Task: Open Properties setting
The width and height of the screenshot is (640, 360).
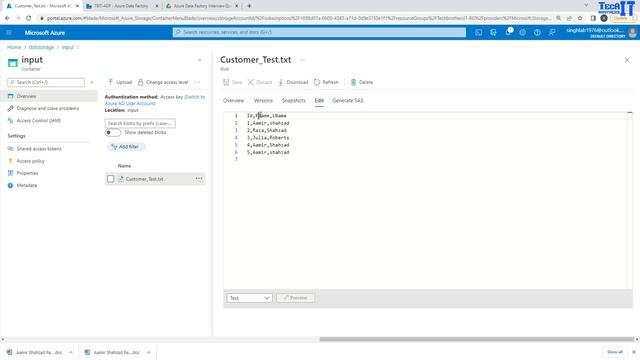Action: click(27, 173)
